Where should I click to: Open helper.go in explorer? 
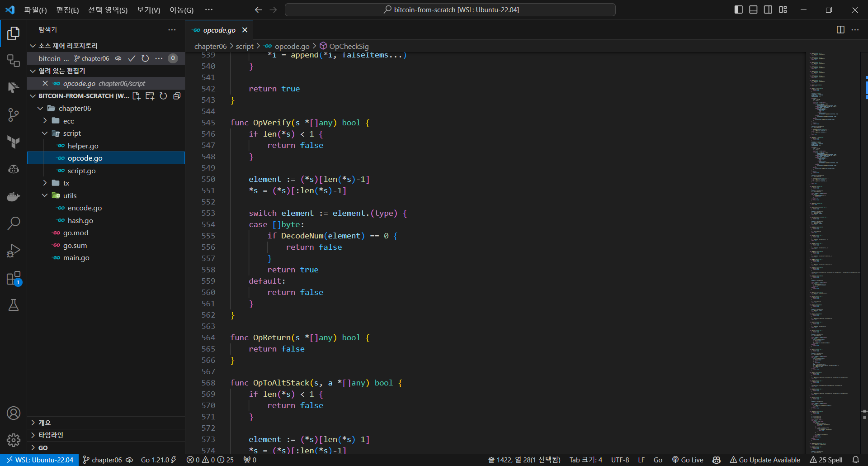click(x=106, y=146)
